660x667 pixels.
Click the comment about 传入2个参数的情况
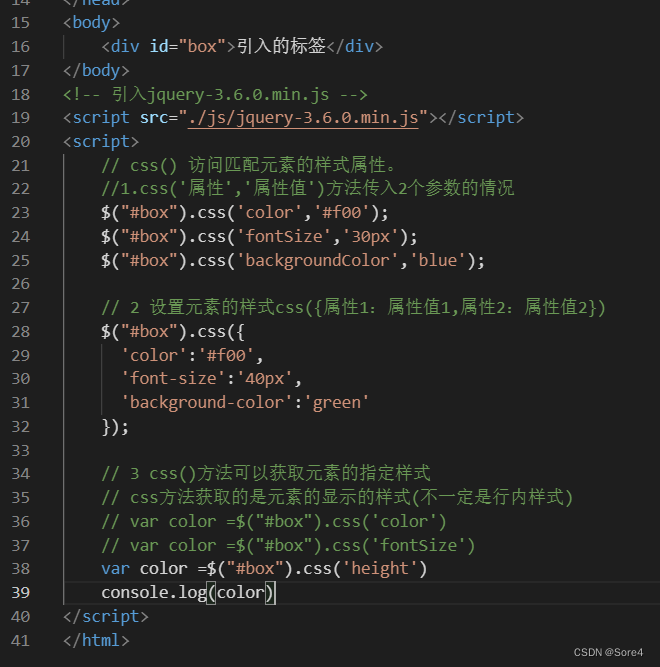(307, 188)
